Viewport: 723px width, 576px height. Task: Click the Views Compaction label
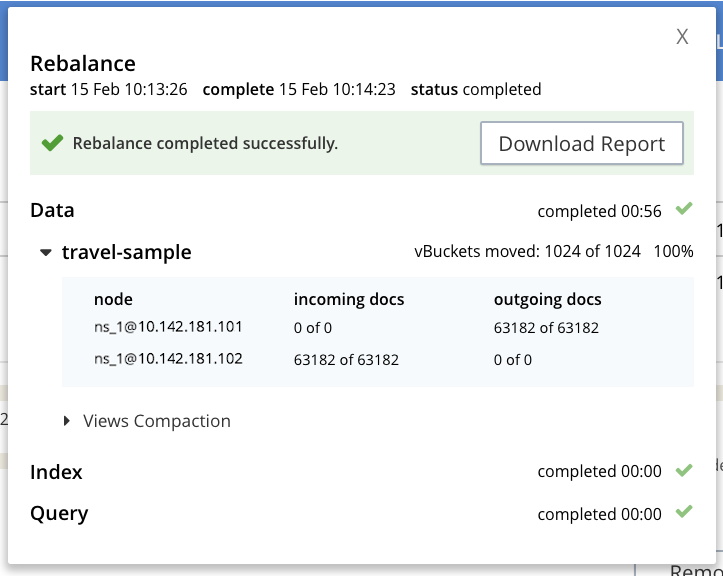click(156, 421)
